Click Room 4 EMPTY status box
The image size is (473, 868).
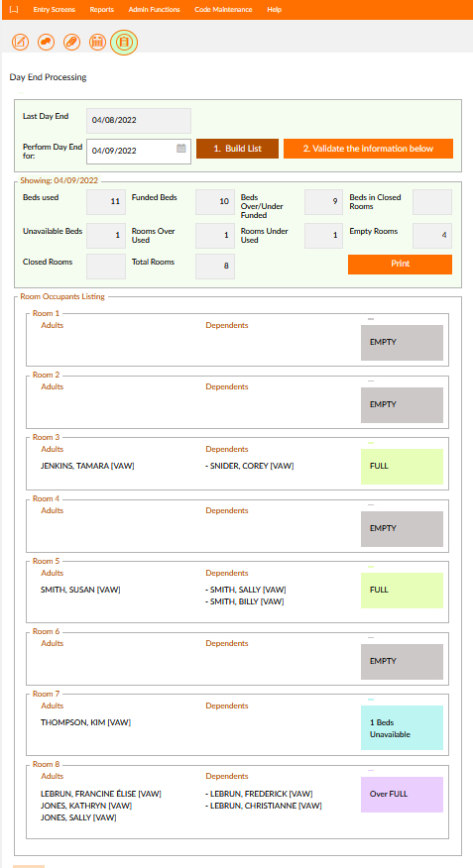coord(403,529)
